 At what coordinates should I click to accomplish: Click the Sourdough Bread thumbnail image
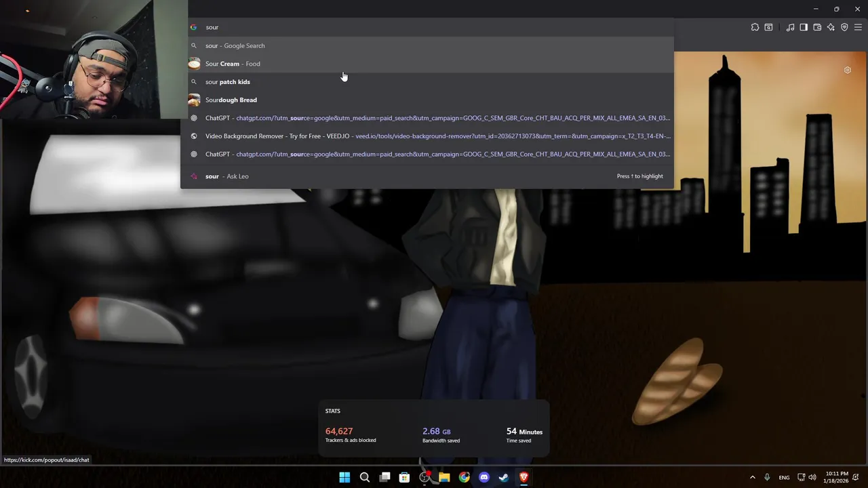(194, 100)
